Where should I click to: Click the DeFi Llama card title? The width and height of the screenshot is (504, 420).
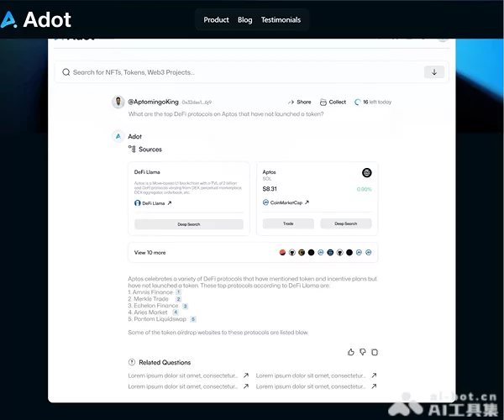click(147, 172)
